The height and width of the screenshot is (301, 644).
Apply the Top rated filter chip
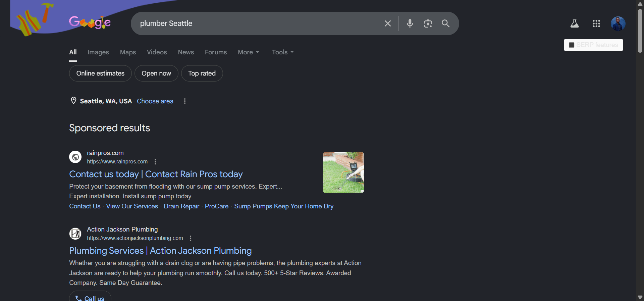[202, 73]
